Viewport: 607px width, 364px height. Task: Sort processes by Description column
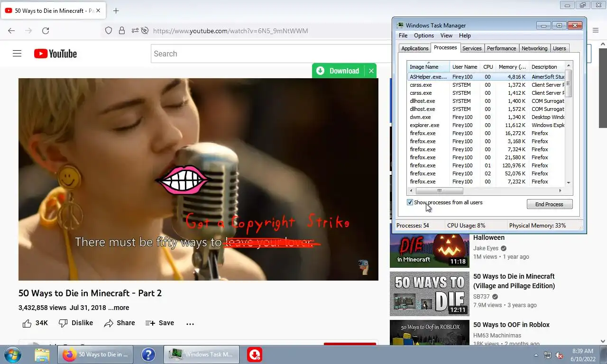(546, 67)
